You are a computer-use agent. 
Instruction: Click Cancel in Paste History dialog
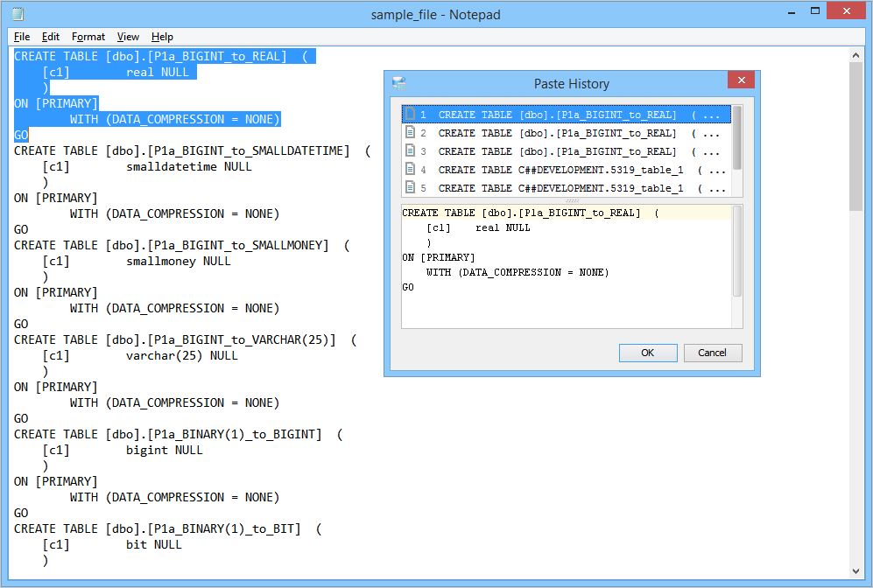713,353
